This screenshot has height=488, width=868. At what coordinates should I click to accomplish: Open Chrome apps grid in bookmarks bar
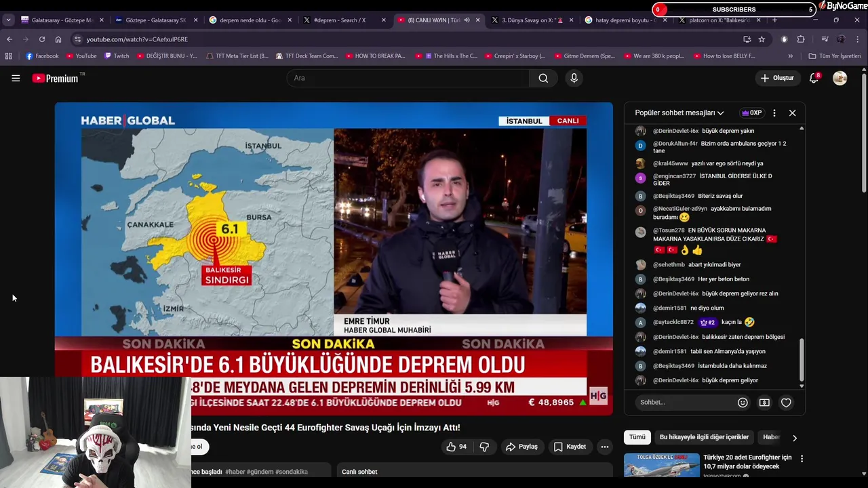(x=8, y=56)
